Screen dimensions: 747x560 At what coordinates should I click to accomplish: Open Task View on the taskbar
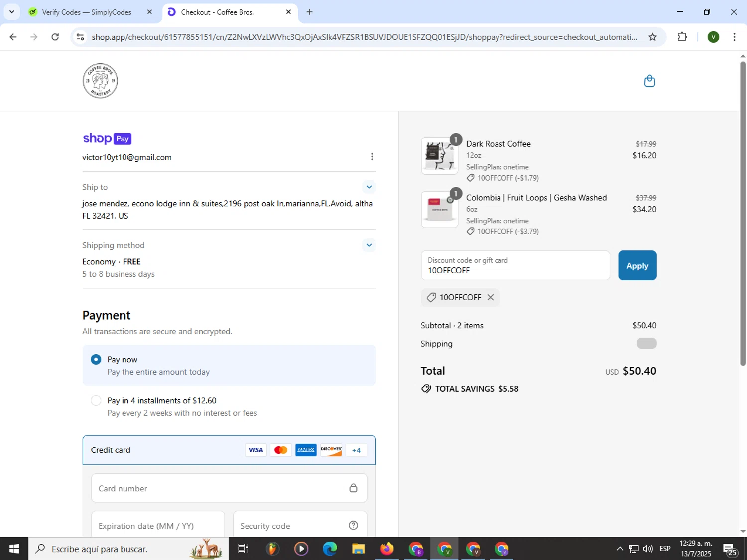(243, 549)
